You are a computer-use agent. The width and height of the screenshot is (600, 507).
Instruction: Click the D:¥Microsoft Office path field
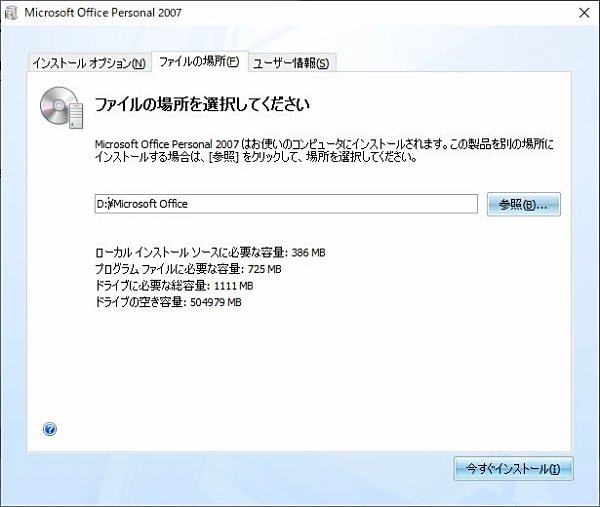[286, 204]
